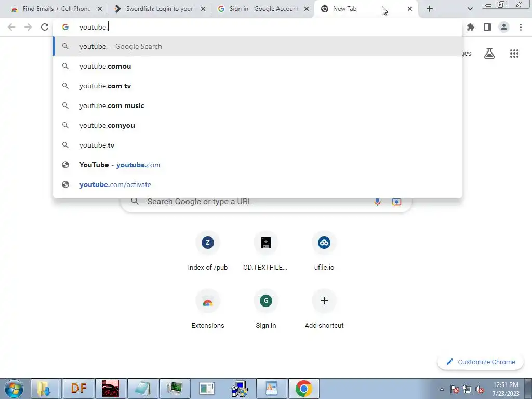The image size is (532, 399).
Task: Open YouTube - youtube.com suggestion
Action: click(258, 165)
